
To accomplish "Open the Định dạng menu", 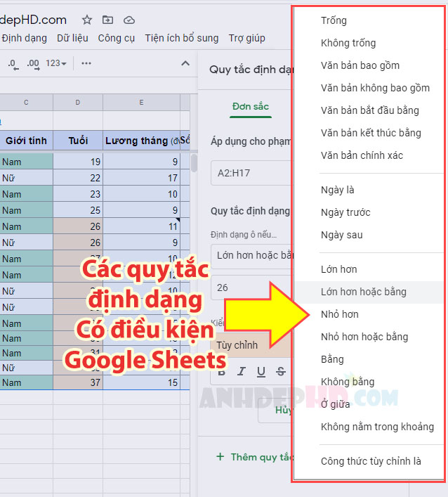I will tap(25, 39).
